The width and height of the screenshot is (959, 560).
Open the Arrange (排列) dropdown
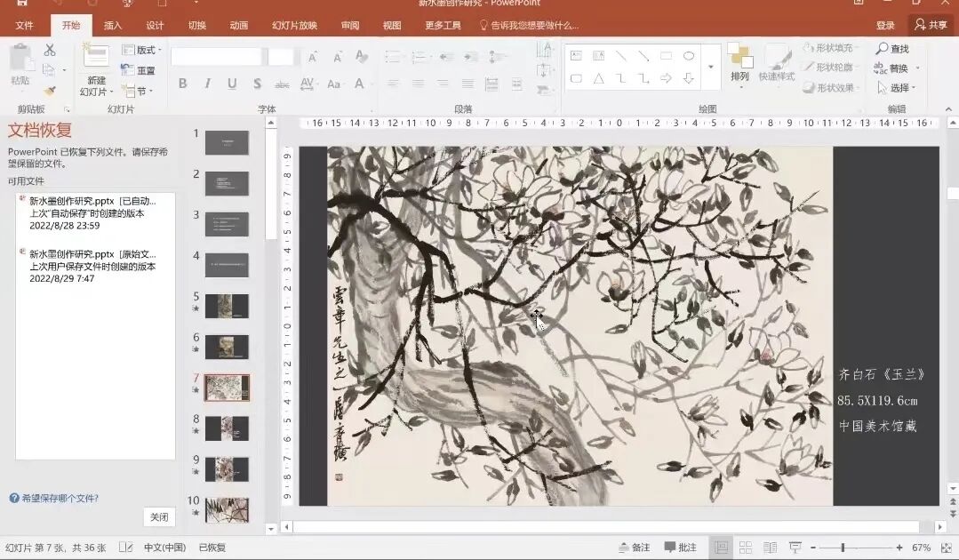pyautogui.click(x=739, y=65)
